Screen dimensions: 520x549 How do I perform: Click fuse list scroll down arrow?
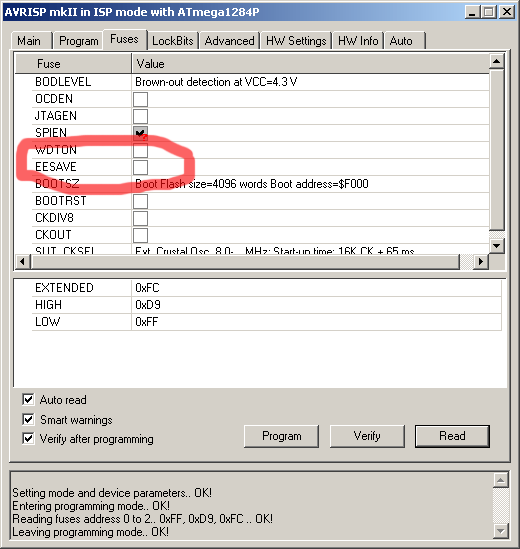(x=497, y=246)
